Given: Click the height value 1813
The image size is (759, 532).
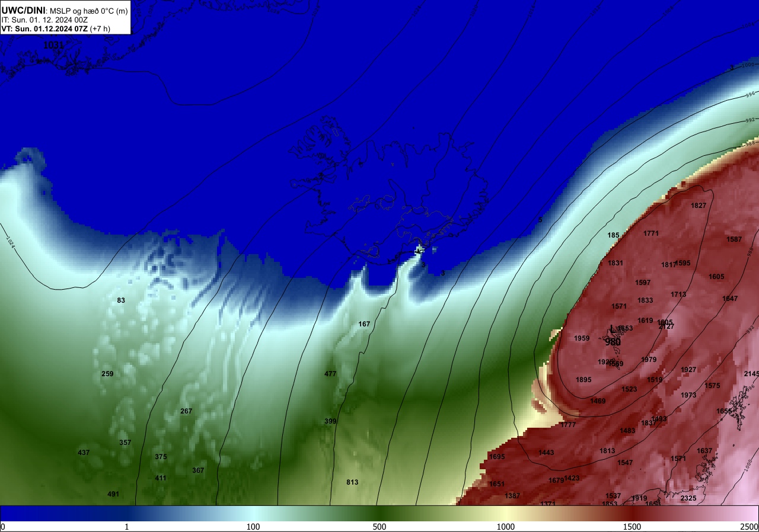Looking at the screenshot, I should [x=607, y=451].
